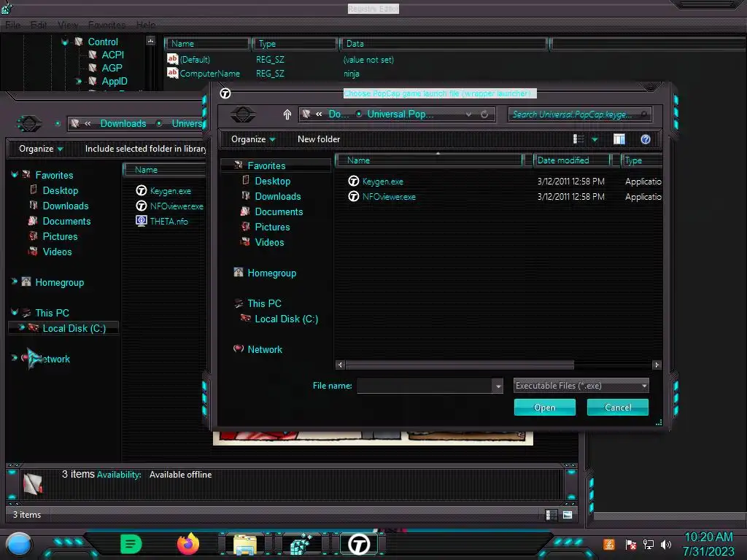This screenshot has height=560, width=747.
Task: Open Edit menu in Registry Editor
Action: click(39, 25)
